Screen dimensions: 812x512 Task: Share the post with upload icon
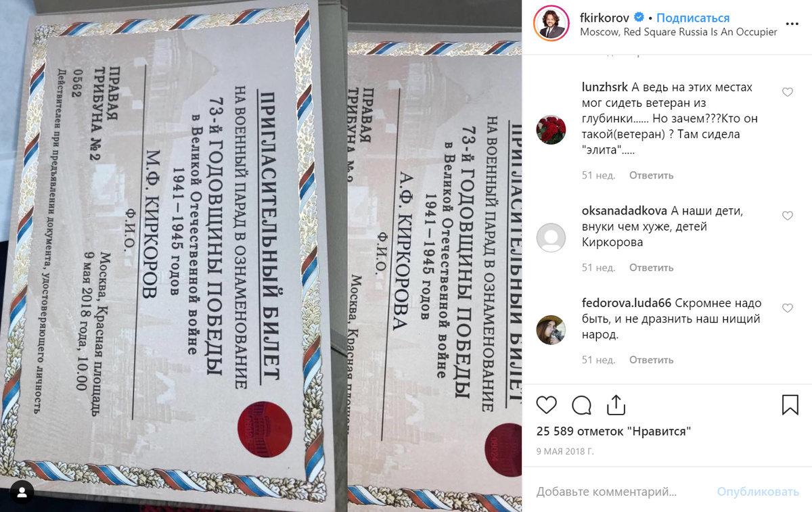coord(616,404)
